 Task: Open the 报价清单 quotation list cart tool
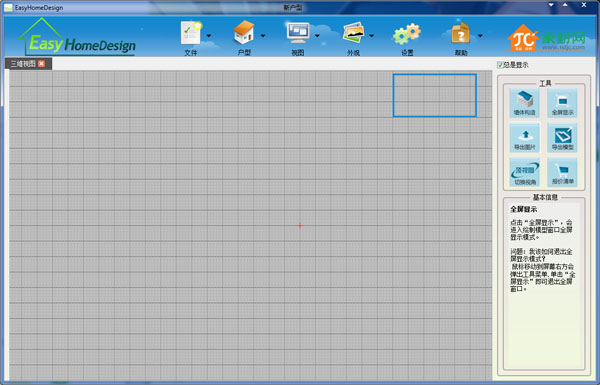(562, 172)
